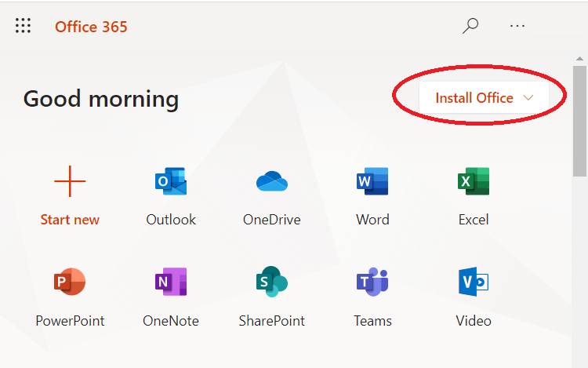Open the app launcher waffle icon

point(23,26)
